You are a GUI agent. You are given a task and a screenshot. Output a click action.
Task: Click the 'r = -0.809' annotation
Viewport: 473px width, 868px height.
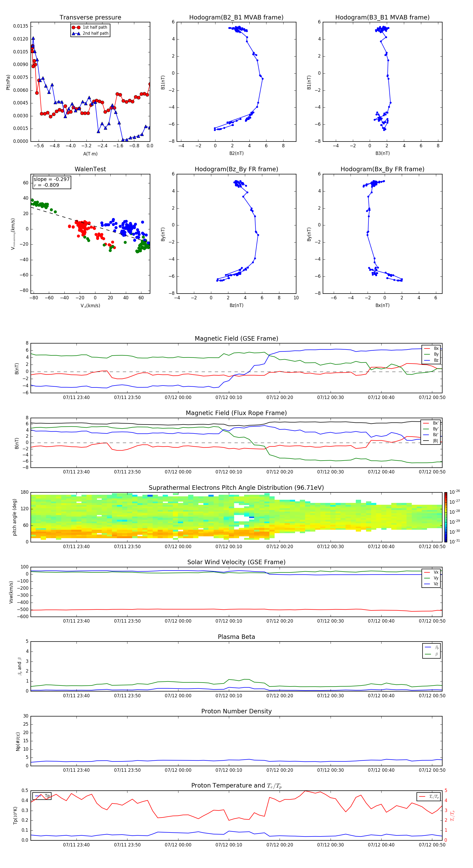coord(47,185)
